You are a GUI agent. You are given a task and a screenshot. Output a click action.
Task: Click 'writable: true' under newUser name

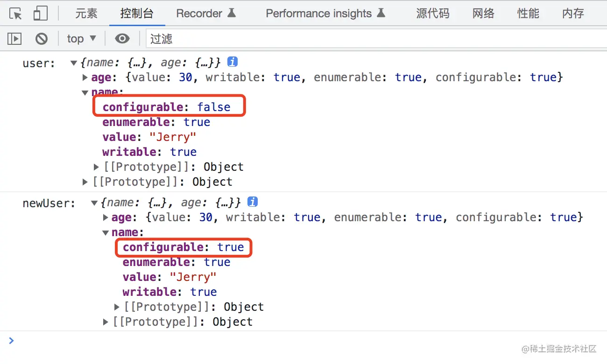[169, 292]
